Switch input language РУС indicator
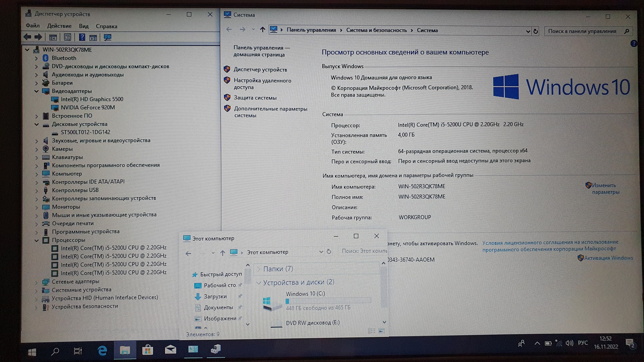The image size is (644, 362). coord(583,343)
